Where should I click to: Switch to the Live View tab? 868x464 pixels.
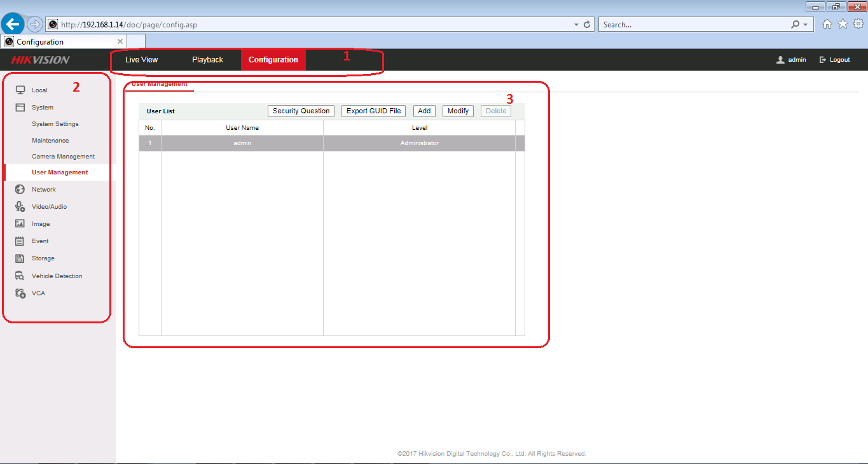(141, 60)
